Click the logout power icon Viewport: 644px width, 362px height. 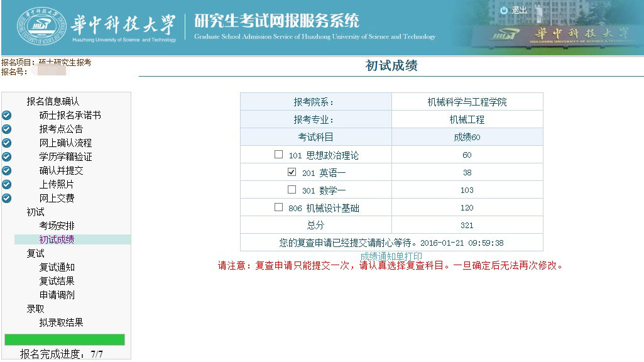click(504, 11)
